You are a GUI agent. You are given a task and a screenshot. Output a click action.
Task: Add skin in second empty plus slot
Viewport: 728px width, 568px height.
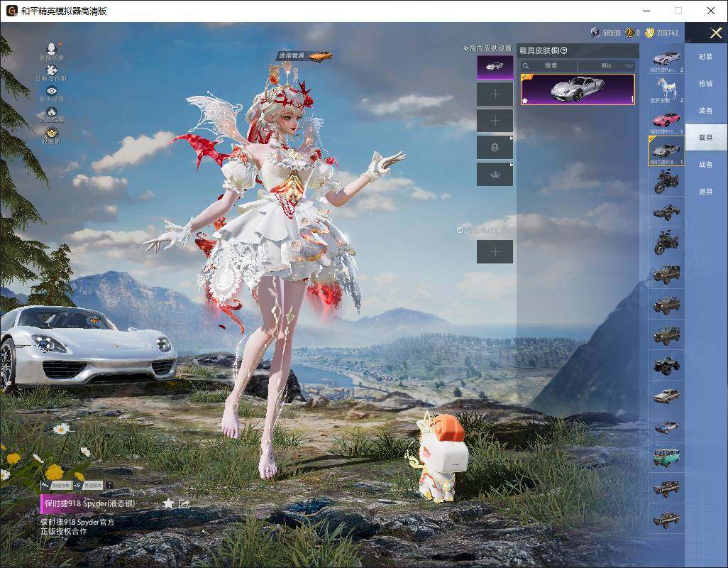pyautogui.click(x=495, y=121)
